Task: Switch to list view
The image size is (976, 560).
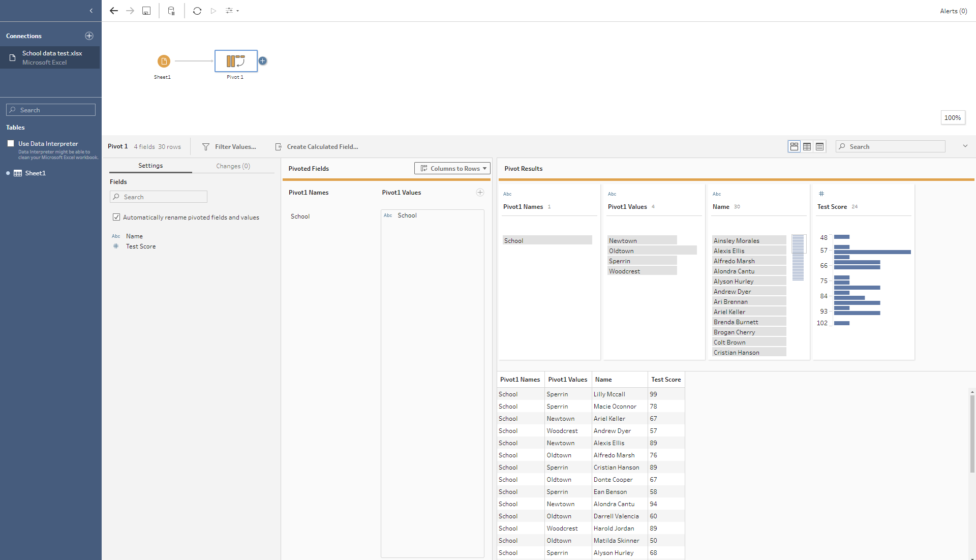Action: pos(819,146)
